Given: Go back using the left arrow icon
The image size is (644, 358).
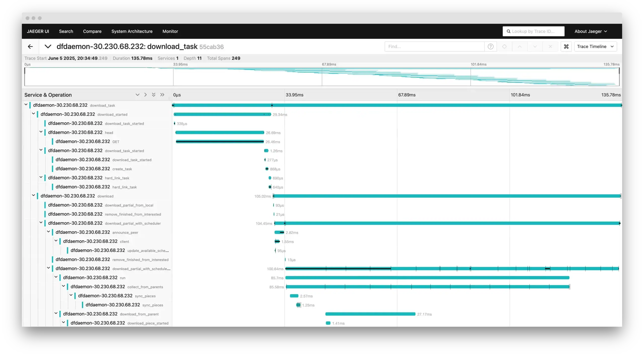Looking at the screenshot, I should point(30,46).
